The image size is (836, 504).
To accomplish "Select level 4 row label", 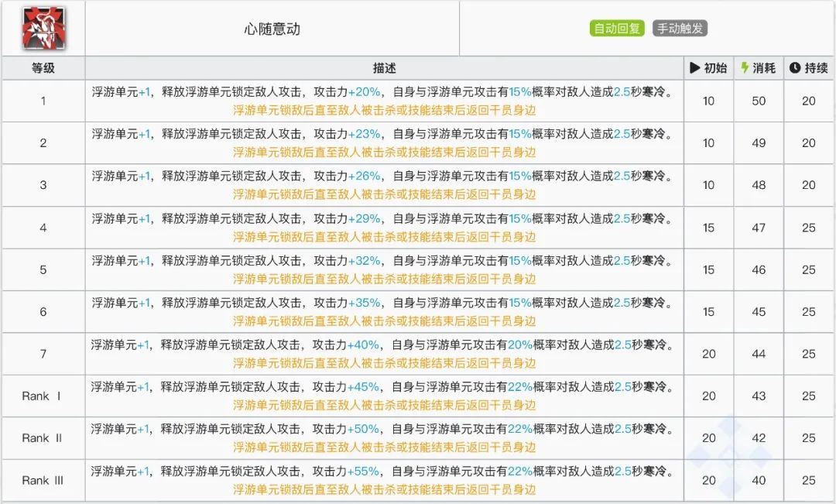I will point(43,228).
